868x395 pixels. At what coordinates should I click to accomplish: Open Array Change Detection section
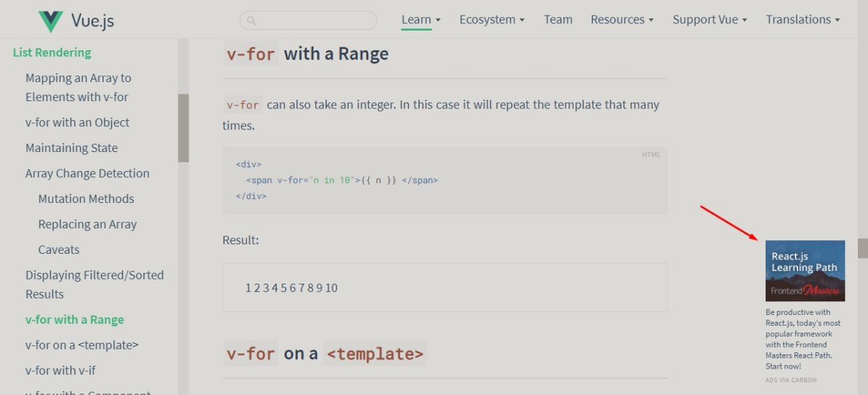coord(87,173)
